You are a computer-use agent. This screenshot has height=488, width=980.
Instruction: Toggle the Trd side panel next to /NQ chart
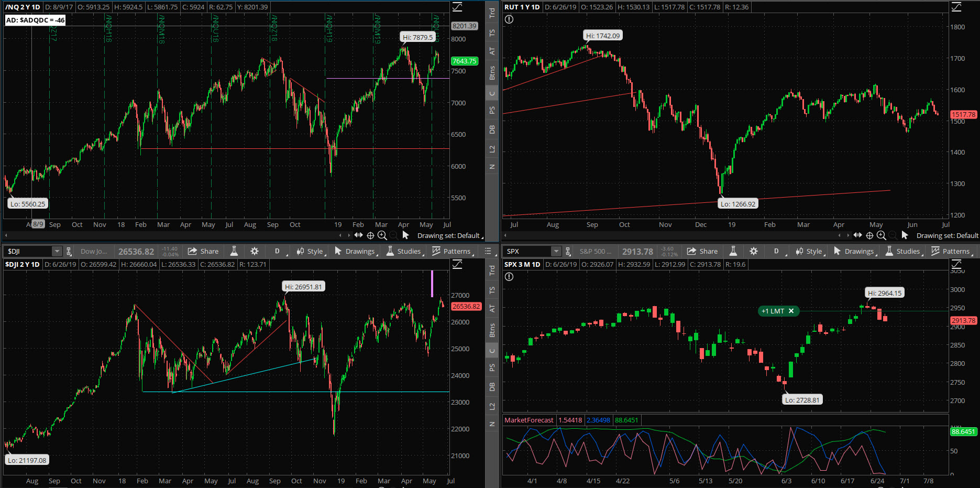(x=492, y=13)
